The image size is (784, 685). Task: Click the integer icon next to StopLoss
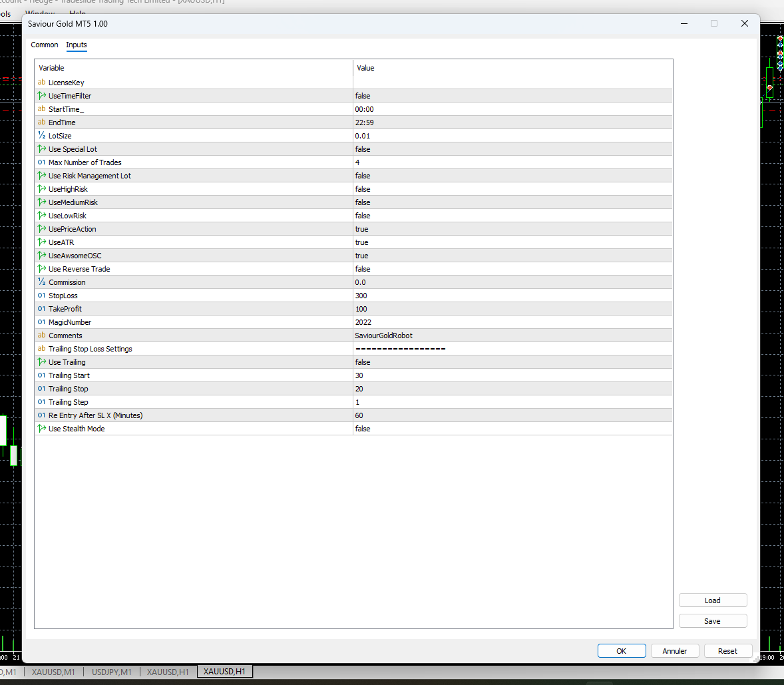pyautogui.click(x=42, y=296)
